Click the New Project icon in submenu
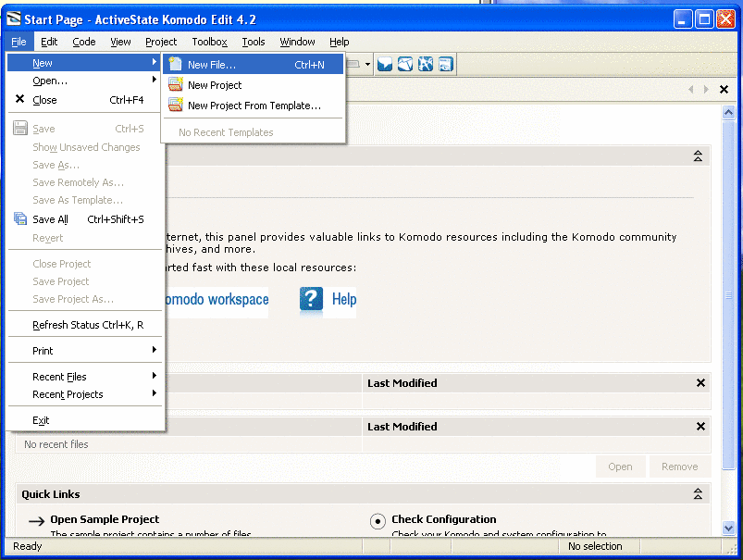The width and height of the screenshot is (743, 560). click(175, 85)
